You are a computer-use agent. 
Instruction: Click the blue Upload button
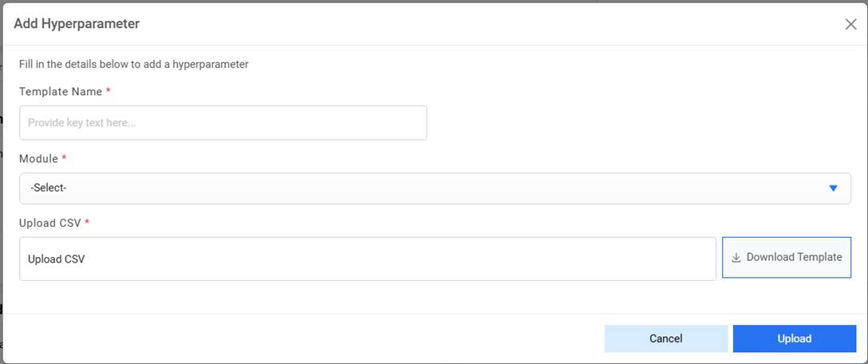794,338
